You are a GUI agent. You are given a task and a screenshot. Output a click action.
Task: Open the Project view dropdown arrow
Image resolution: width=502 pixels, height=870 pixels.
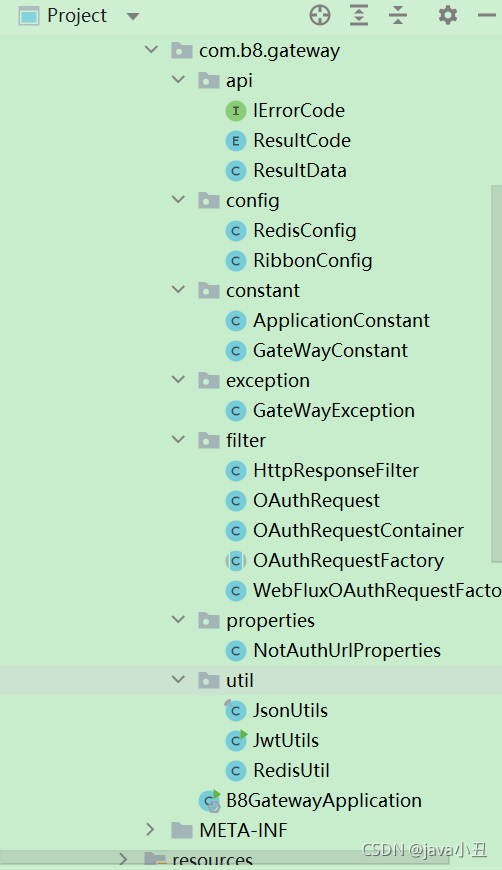133,17
